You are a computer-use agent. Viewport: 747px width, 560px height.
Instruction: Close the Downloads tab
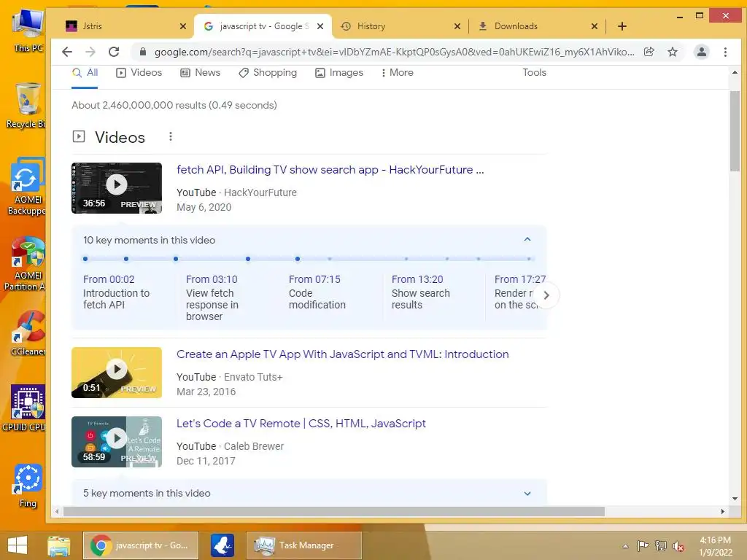[x=594, y=26]
